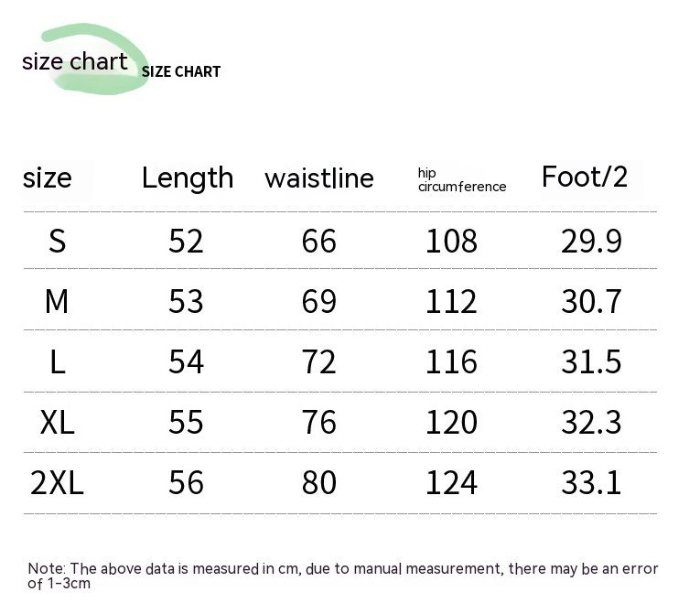Click the "Length" column header
The image size is (700, 603).
click(188, 178)
